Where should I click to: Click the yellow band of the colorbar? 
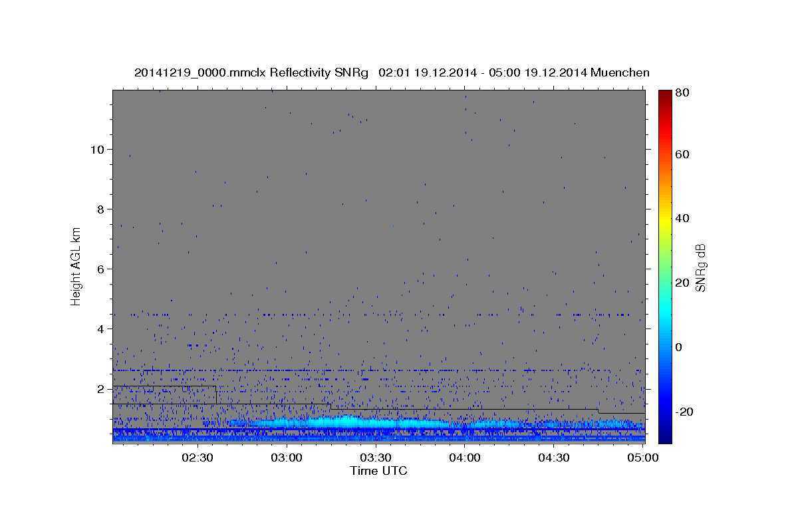tap(664, 219)
